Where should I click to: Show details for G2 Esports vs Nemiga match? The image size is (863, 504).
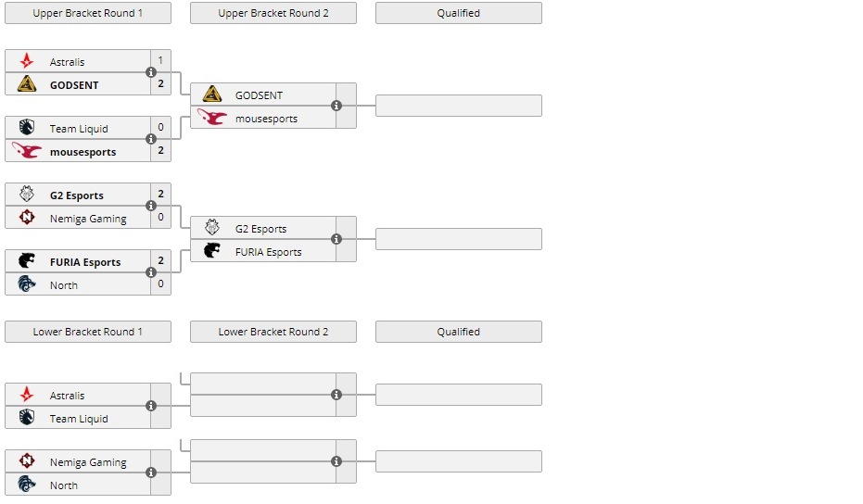151,206
